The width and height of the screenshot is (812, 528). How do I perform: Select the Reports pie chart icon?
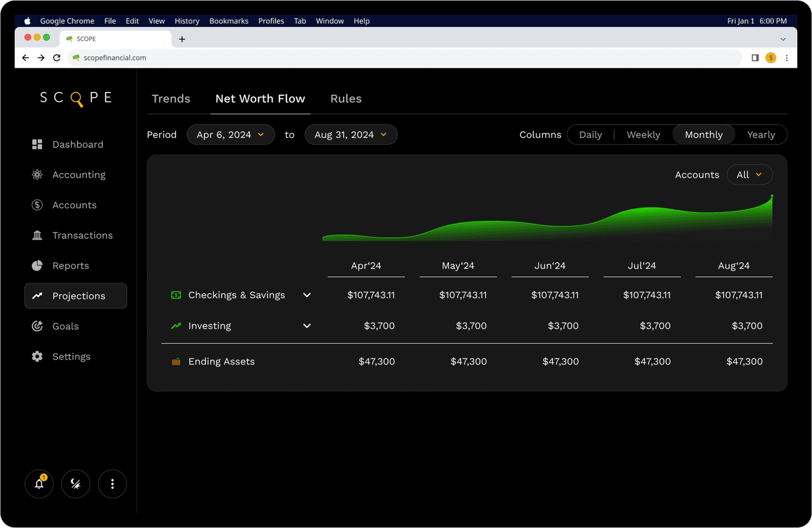click(38, 265)
